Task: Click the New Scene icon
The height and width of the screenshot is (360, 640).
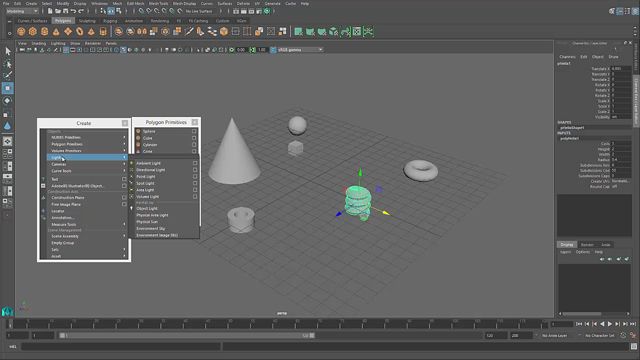Action: pos(50,11)
